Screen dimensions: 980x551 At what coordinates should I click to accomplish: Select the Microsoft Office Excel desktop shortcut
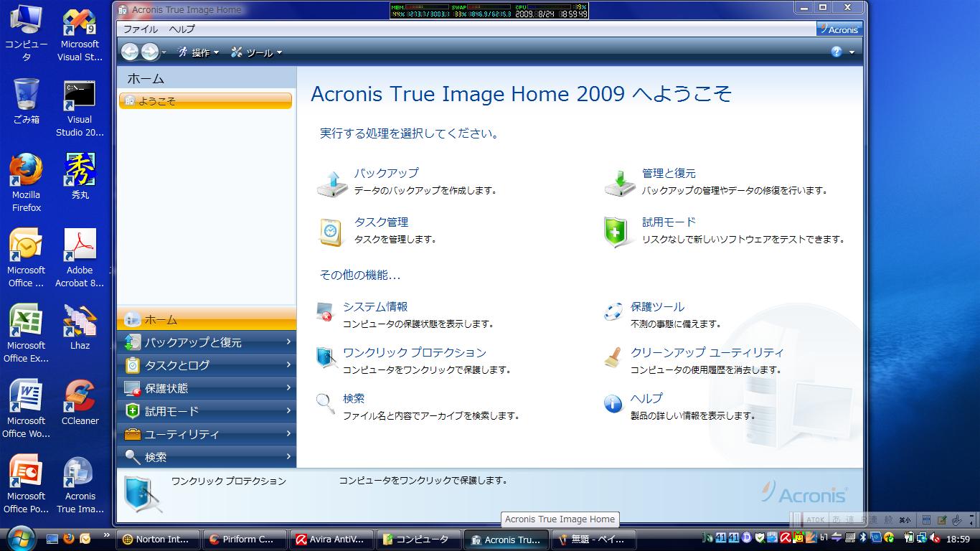click(x=27, y=334)
